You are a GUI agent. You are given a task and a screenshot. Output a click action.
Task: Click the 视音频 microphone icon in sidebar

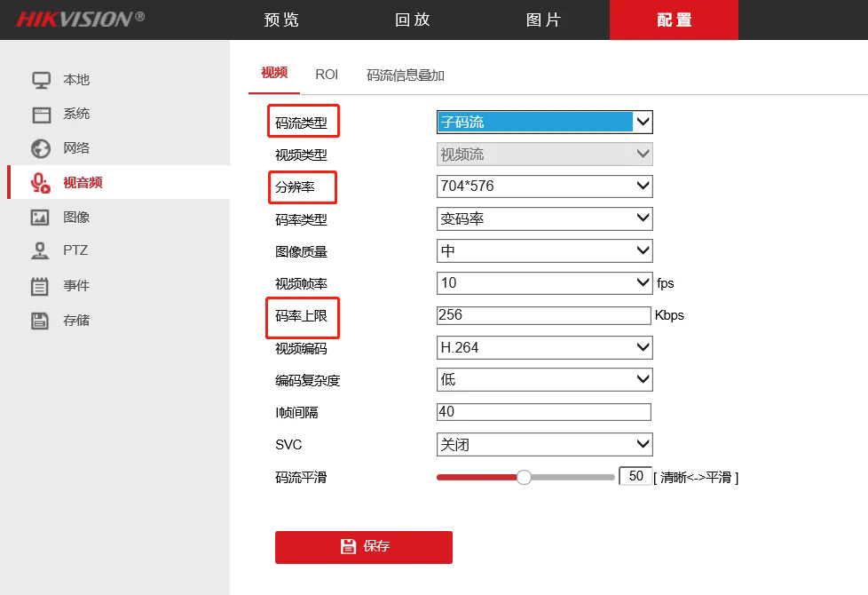[41, 183]
